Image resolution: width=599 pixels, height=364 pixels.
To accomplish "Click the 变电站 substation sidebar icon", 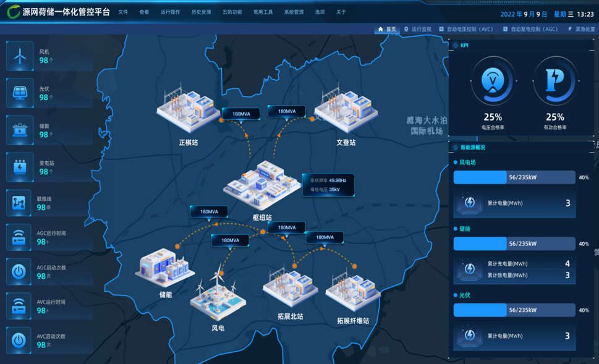I will [x=20, y=167].
